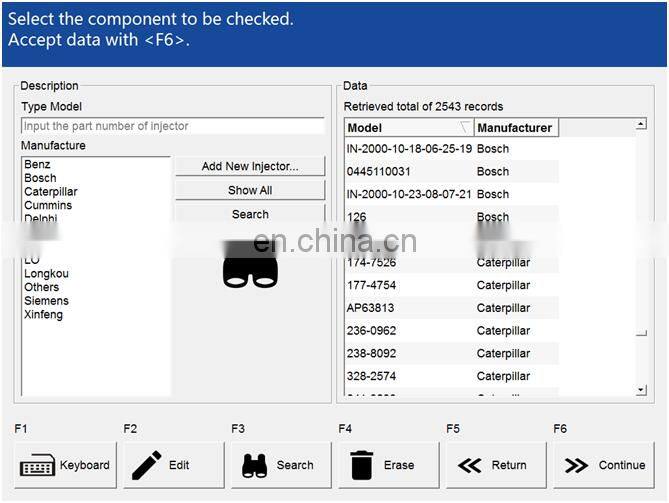Select Caterpillar in the Manufacture list
This screenshot has height=503, width=669.
(x=51, y=192)
